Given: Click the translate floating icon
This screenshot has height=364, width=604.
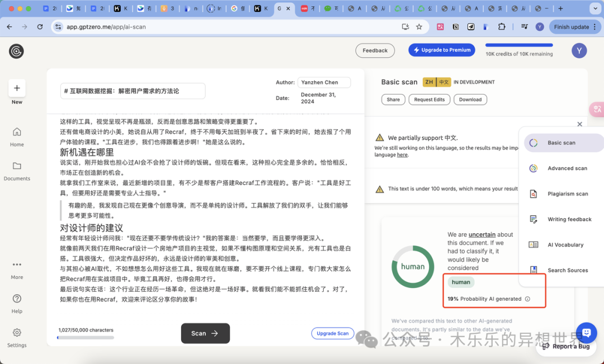Looking at the screenshot, I should [597, 110].
